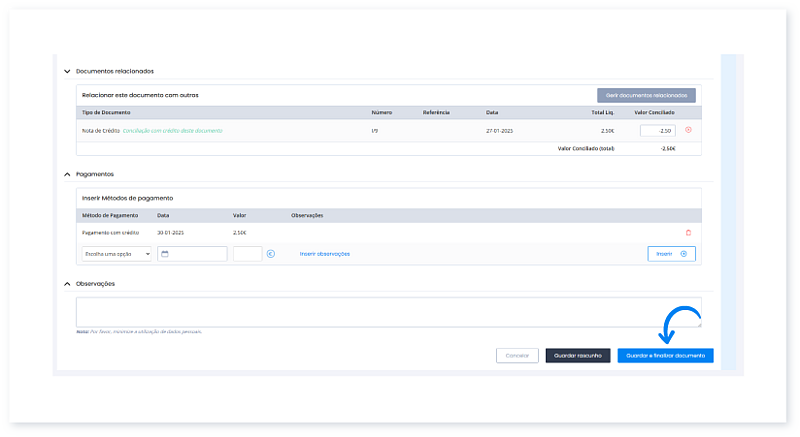The image size is (800, 437).
Task: Focus the Valor Conciliado input field
Action: 657,130
